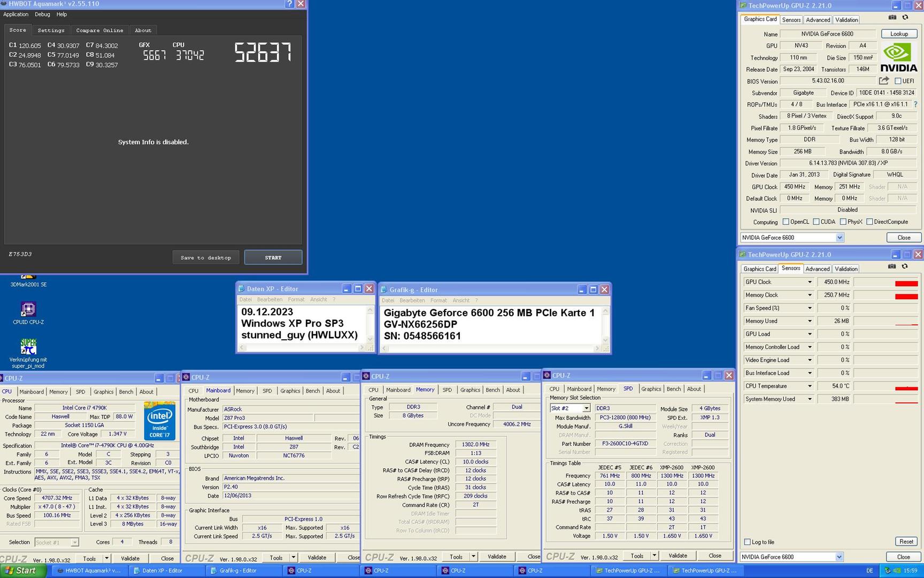Open the Application menu in Aquamark
This screenshot has width=924, height=578.
tap(16, 14)
